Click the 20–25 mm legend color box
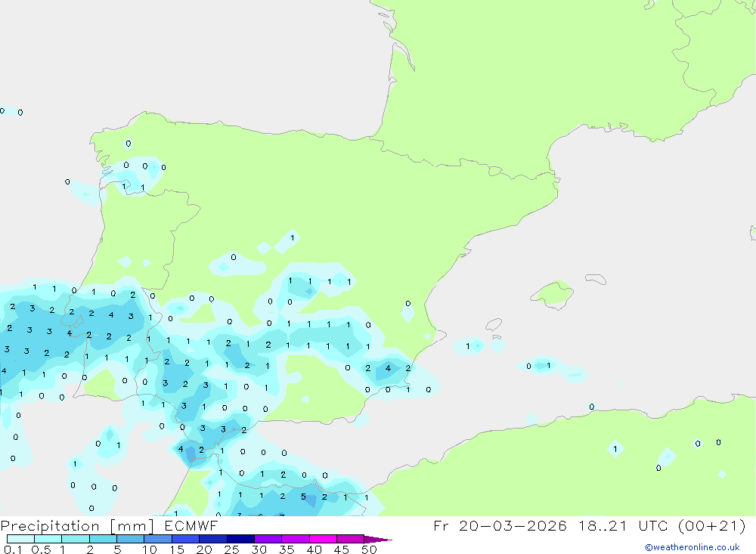This screenshot has width=756, height=554. coord(213,539)
